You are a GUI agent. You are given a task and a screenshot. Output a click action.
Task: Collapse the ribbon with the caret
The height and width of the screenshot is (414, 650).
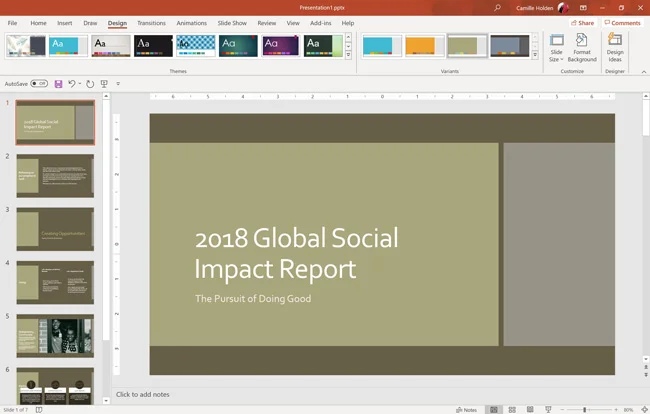(644, 72)
